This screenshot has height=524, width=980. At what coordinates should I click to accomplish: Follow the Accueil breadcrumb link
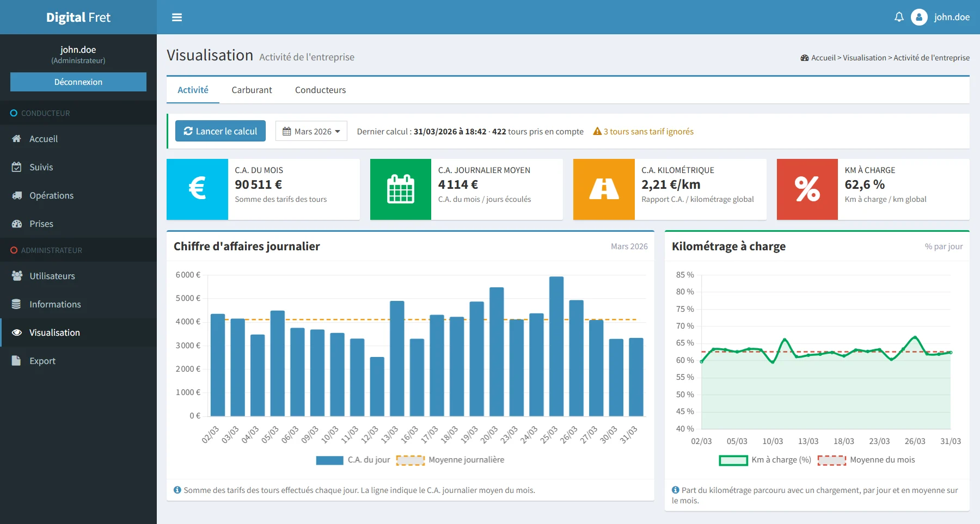823,58
